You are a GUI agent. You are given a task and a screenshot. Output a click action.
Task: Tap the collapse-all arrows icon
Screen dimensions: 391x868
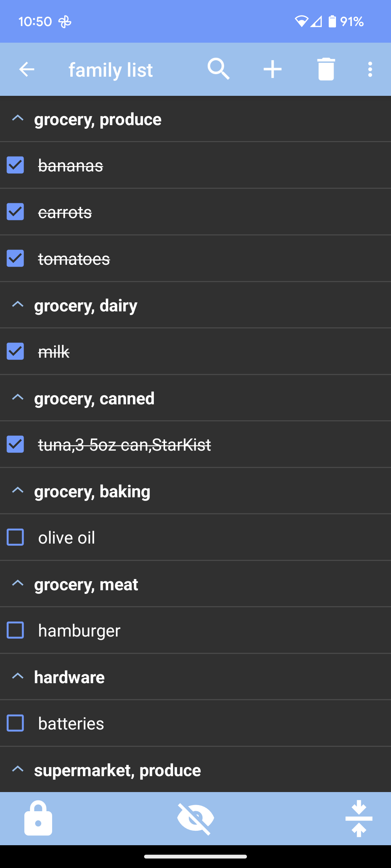click(358, 818)
